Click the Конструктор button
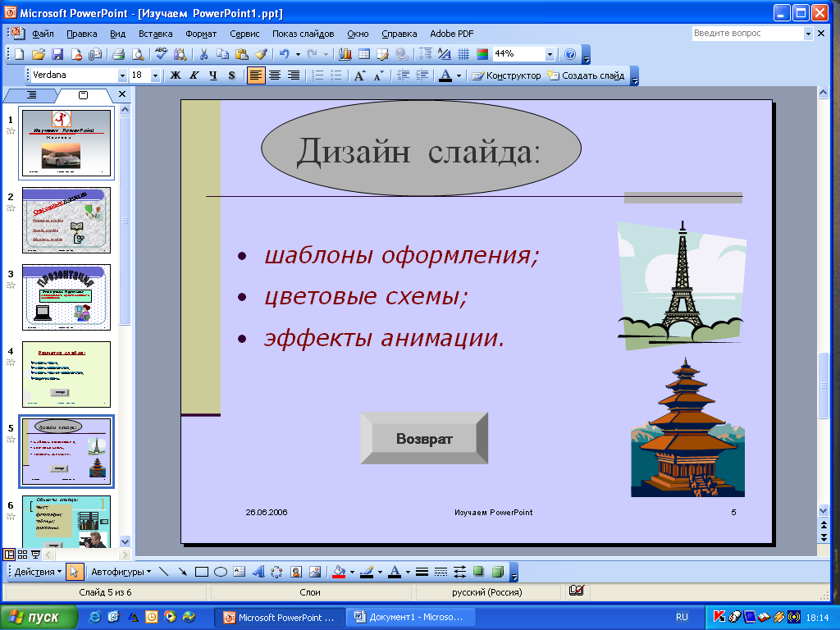Image resolution: width=840 pixels, height=630 pixels. pyautogui.click(x=506, y=75)
